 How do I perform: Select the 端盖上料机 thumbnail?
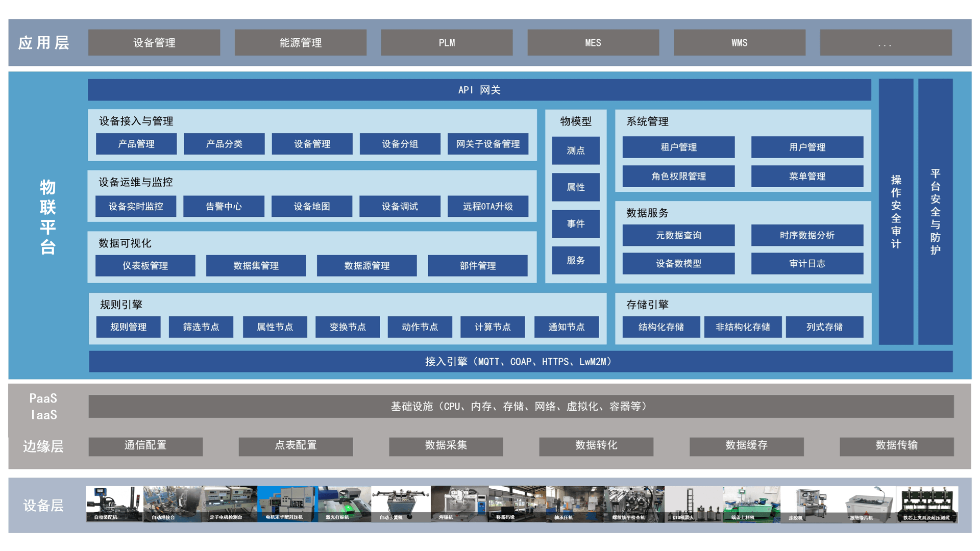pyautogui.click(x=751, y=504)
